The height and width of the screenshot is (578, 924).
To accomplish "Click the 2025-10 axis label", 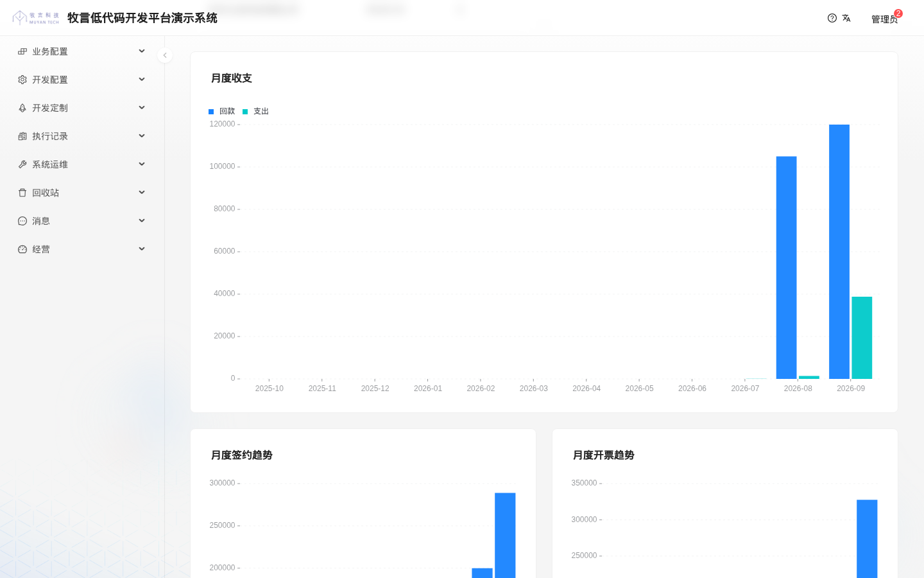I will [x=269, y=389].
